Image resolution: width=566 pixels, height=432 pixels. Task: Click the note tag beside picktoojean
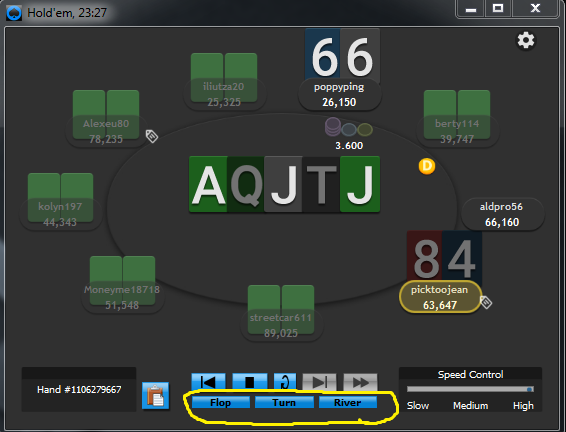pyautogui.click(x=486, y=302)
